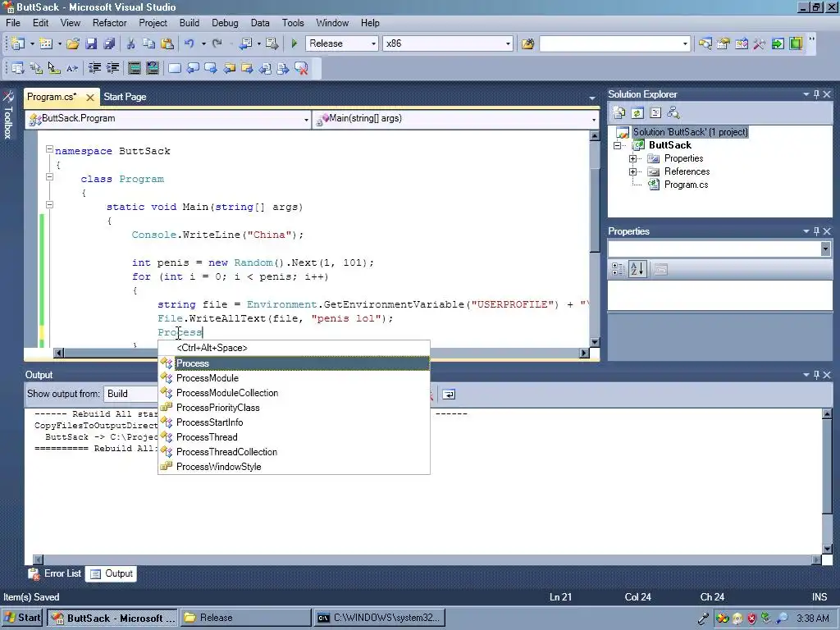
Task: Toggle Alphabetical sort in Properties panel
Action: [637, 269]
